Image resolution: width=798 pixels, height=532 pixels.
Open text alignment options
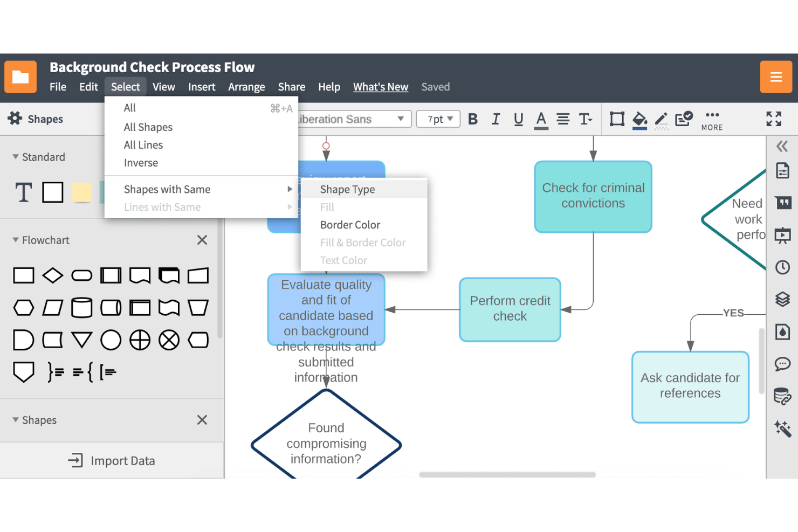(563, 119)
